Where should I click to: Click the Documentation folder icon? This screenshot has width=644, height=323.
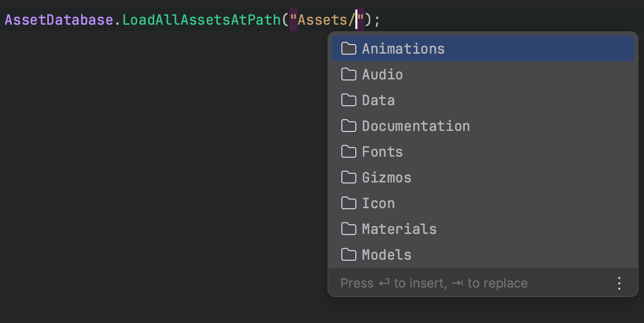click(x=349, y=126)
